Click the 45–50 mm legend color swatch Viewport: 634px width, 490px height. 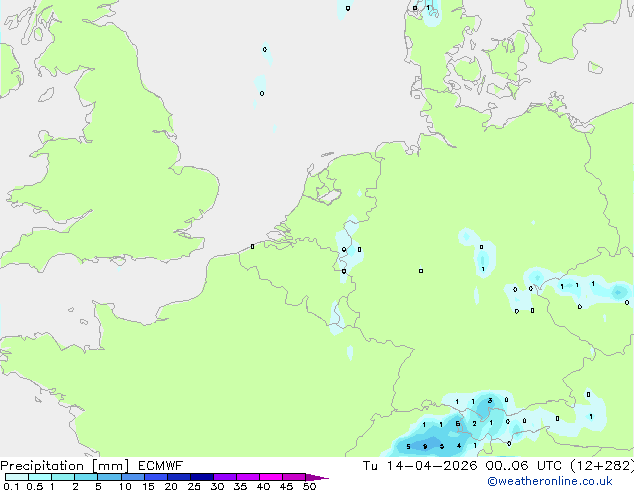pos(294,477)
